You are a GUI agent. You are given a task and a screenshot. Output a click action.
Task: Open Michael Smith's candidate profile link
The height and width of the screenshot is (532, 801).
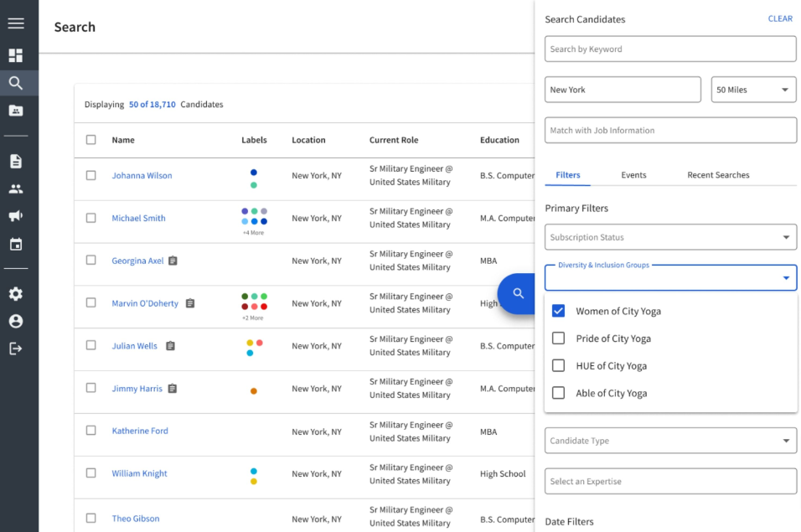[x=138, y=218]
